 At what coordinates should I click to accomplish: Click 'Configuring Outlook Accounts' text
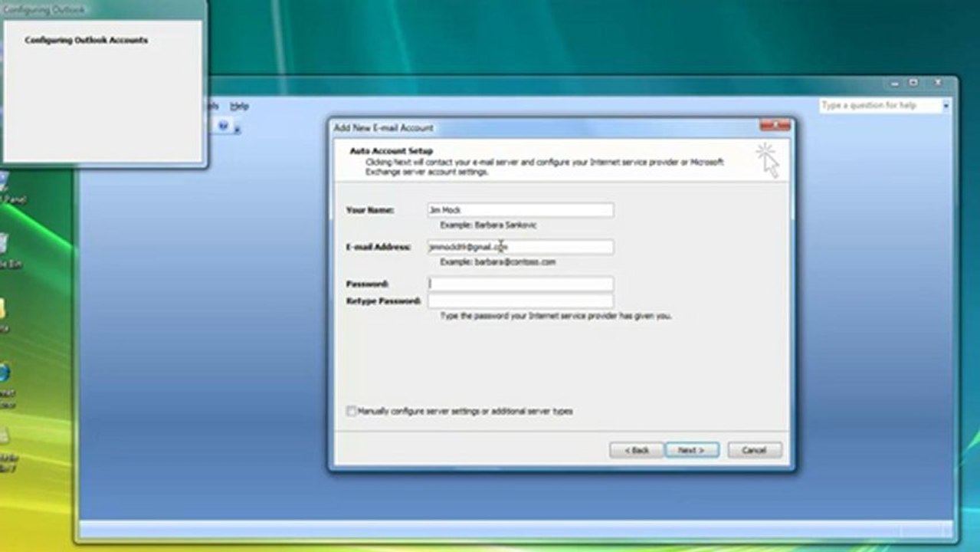coord(86,40)
